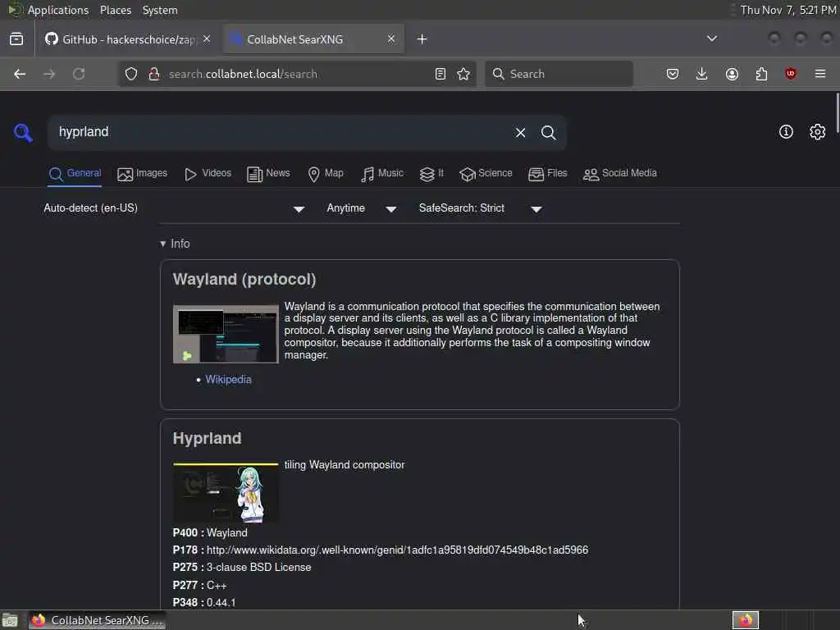Select CollabNet SearXNG taskbar window

pos(97,620)
